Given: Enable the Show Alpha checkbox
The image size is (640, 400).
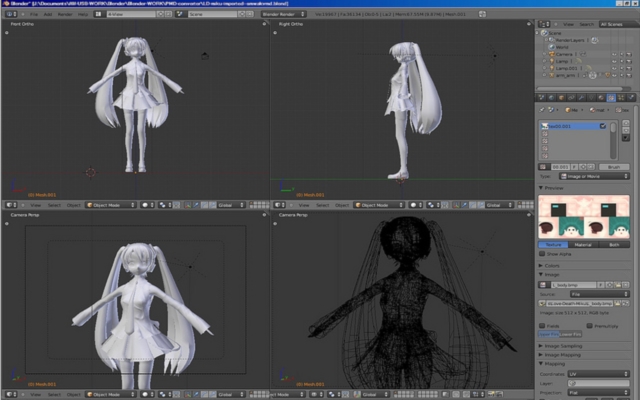Looking at the screenshot, I should (x=542, y=254).
